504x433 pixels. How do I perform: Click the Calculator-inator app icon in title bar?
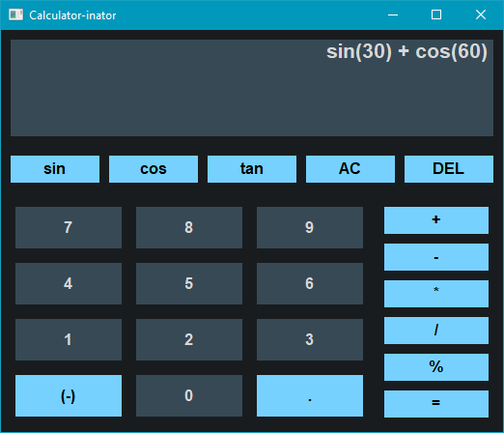coord(15,14)
